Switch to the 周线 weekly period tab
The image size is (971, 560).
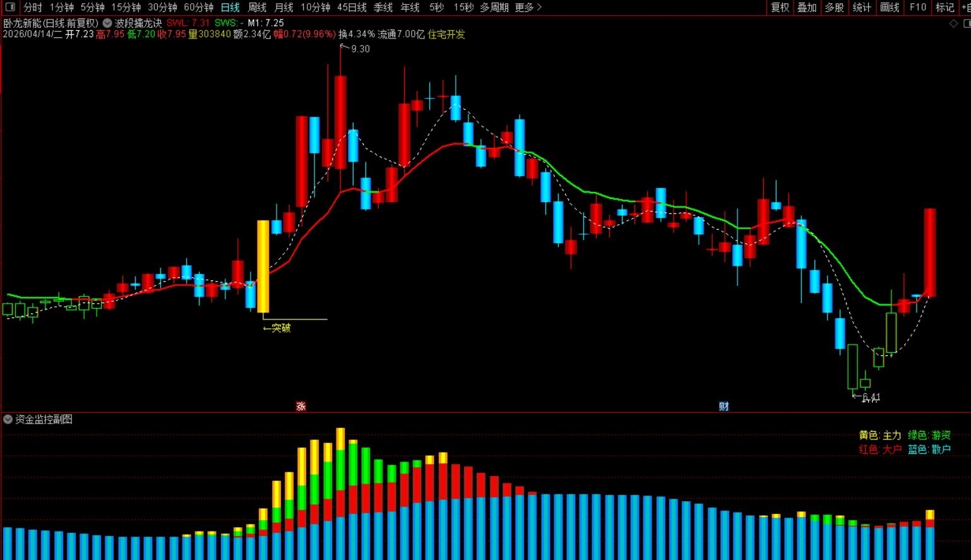[x=257, y=8]
